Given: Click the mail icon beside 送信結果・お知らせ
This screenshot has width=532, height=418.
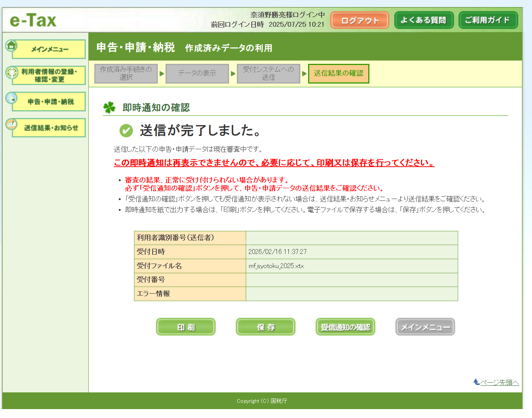Looking at the screenshot, I should (12, 124).
